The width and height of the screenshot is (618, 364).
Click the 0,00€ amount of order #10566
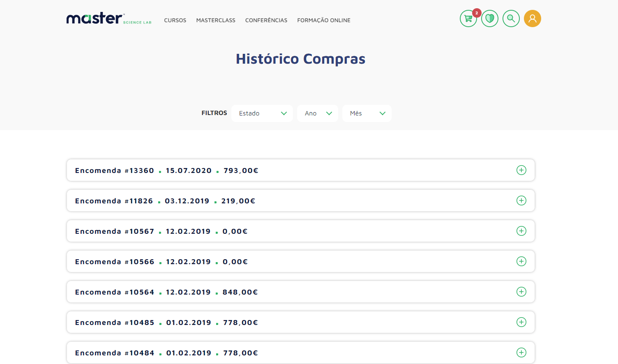coord(235,262)
